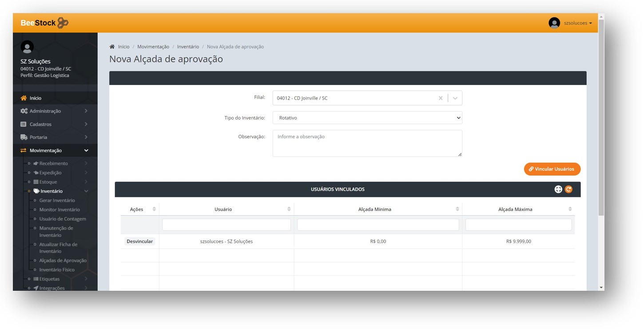Open the Filial dropdown arrow
This screenshot has height=329, width=644.
pyautogui.click(x=455, y=98)
